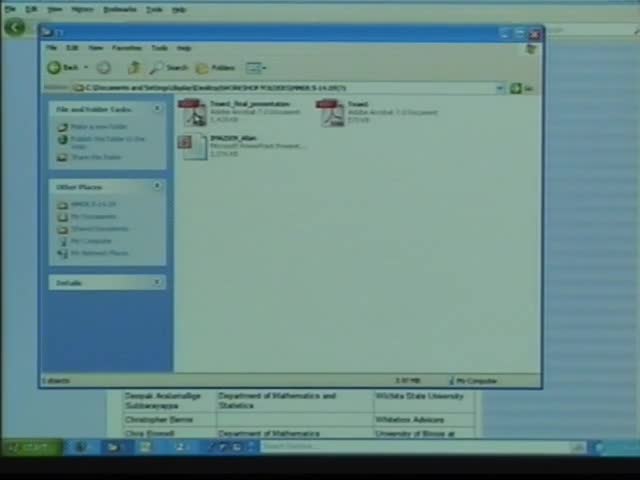
Task: Open Shared Documents from Other Places
Action: pyautogui.click(x=100, y=229)
